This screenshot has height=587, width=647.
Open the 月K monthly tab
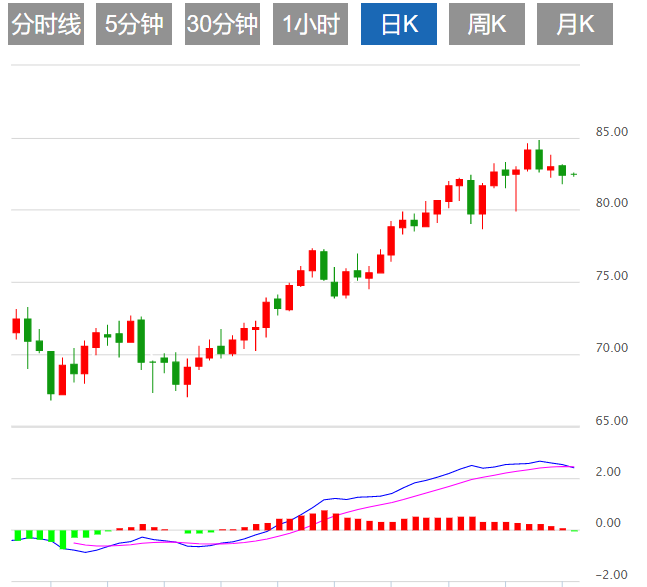575,24
